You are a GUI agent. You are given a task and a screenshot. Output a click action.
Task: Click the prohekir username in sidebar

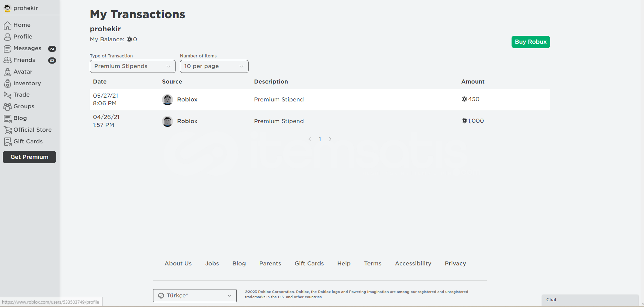[26, 8]
